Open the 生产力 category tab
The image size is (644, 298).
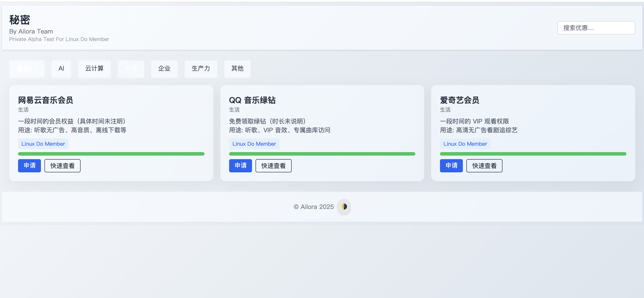point(201,69)
